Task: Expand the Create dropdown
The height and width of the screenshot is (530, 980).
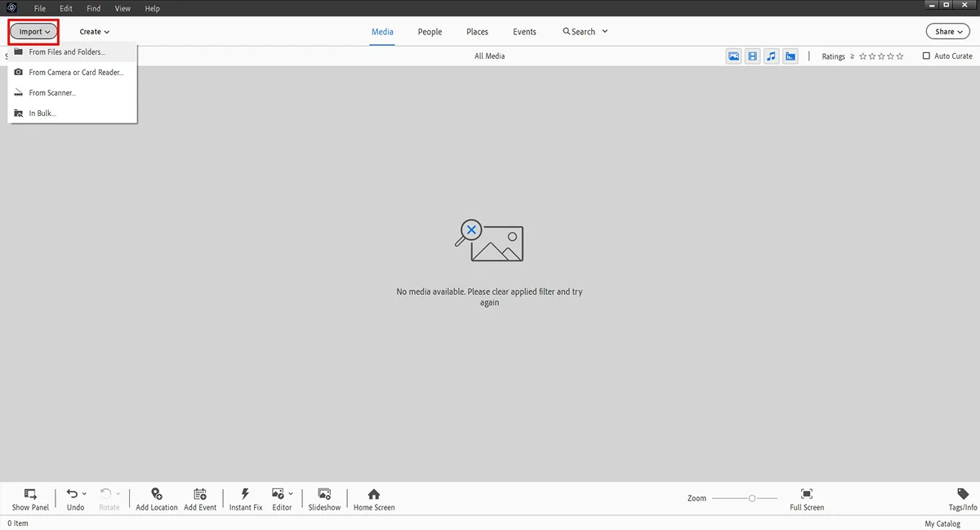Action: 94,32
